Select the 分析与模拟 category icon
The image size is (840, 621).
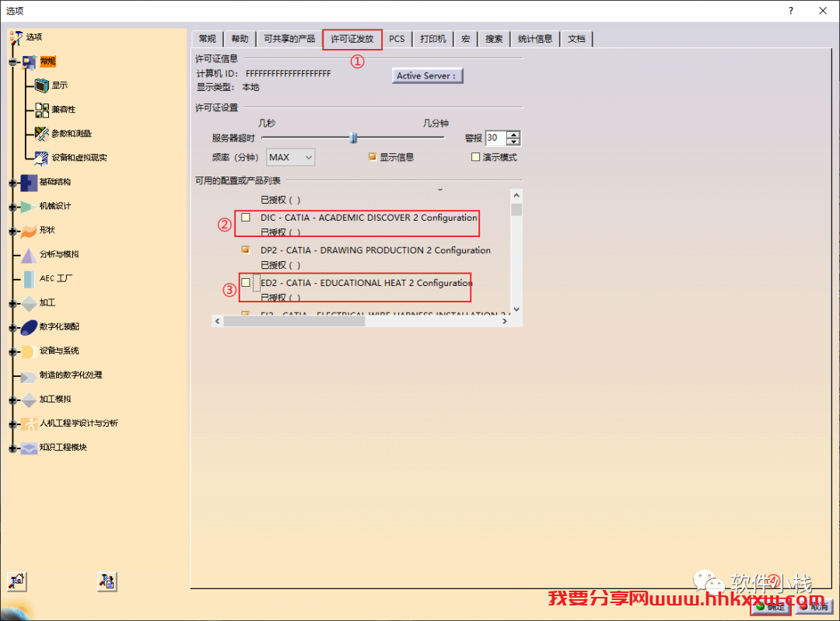29,256
